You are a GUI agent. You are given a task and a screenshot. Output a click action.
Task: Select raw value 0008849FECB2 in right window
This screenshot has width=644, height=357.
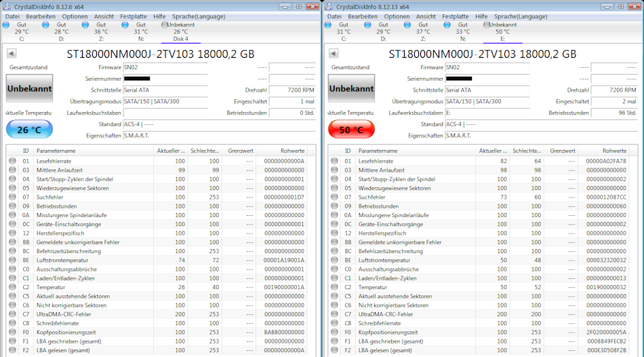pyautogui.click(x=606, y=341)
